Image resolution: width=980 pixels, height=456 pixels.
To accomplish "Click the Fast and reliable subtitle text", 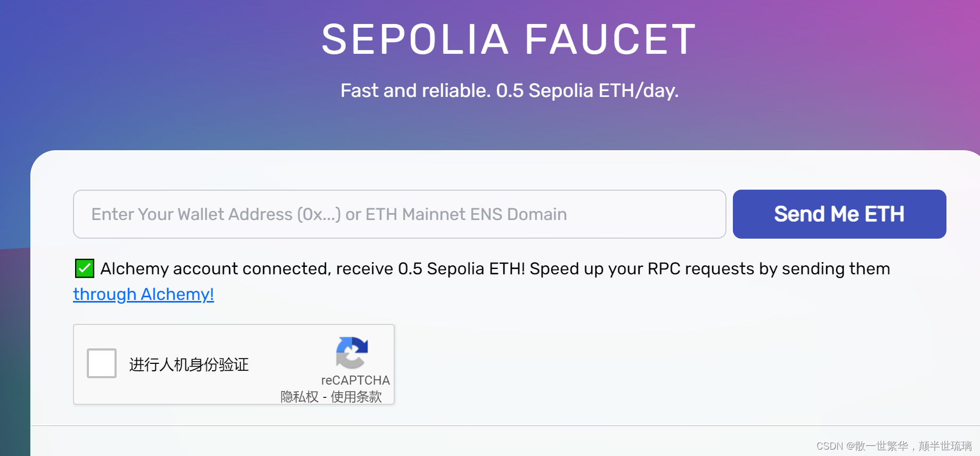I will (x=510, y=91).
